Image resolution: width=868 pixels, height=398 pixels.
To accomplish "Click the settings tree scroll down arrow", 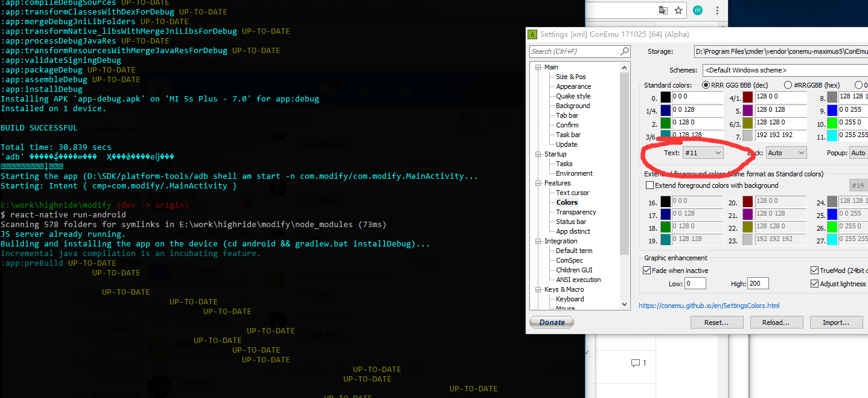I will coord(625,304).
